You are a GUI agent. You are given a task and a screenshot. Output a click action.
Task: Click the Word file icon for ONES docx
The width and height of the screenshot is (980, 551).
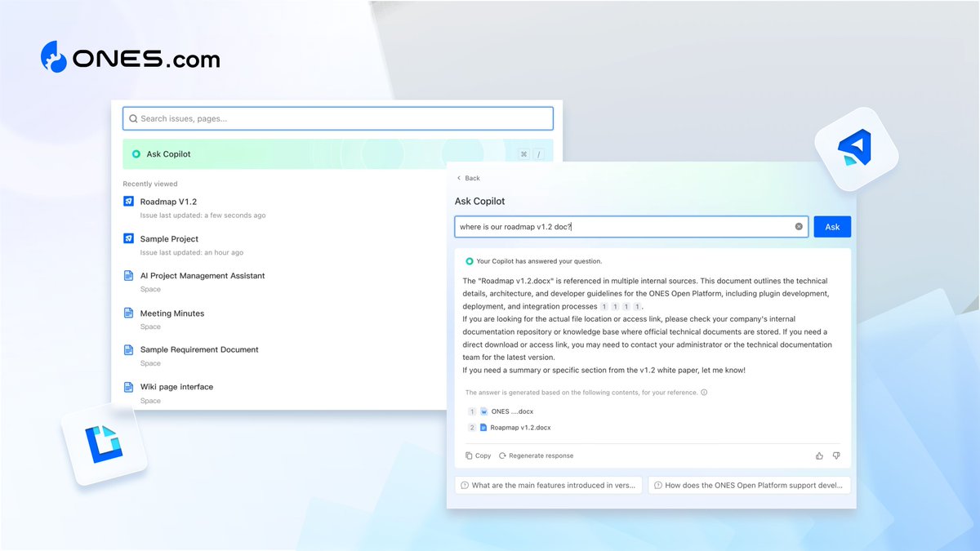point(483,411)
